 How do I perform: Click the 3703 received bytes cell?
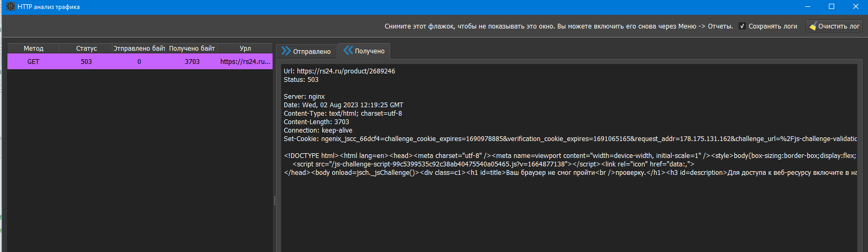pos(192,62)
